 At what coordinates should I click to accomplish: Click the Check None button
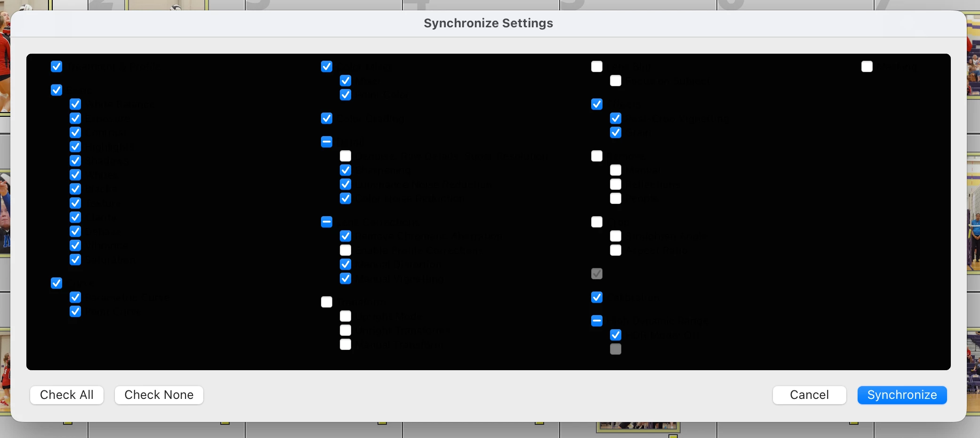coord(159,395)
